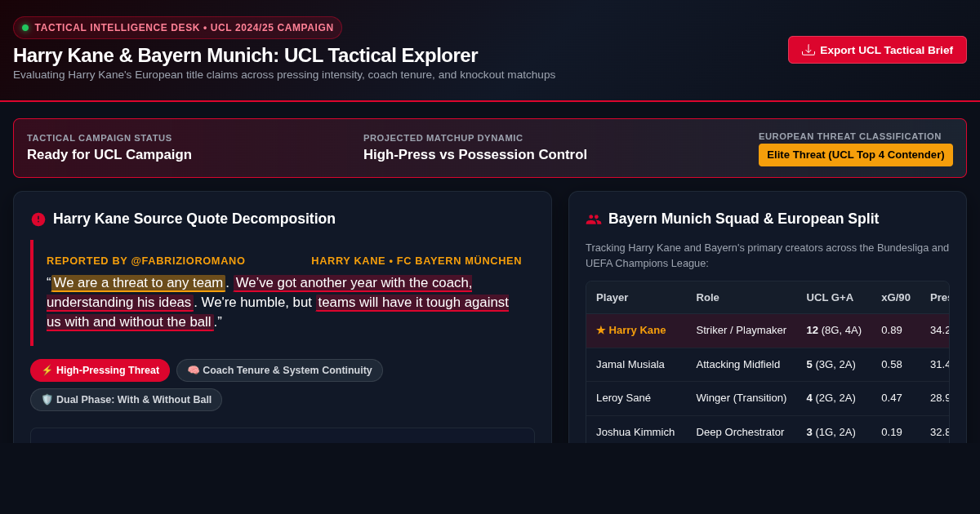The image size is (980, 514).
Task: Click the red alert icon beside Source Quote Decomposition
Action: (x=38, y=219)
